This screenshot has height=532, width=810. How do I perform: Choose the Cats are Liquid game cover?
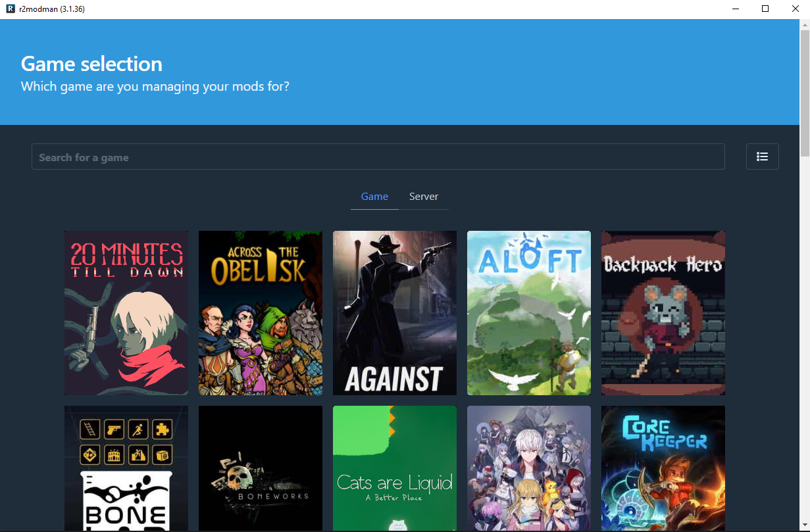click(395, 468)
